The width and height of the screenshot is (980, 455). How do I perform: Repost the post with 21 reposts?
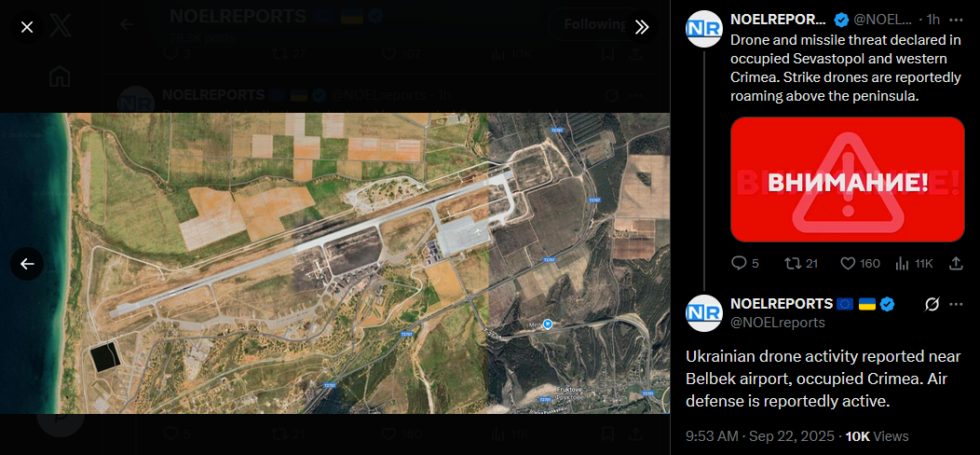802,264
